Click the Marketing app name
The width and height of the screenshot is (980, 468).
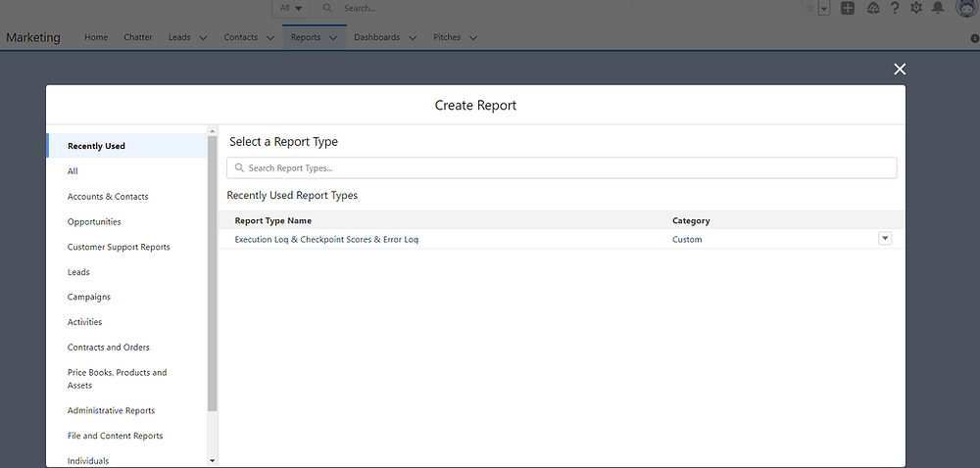coord(33,37)
